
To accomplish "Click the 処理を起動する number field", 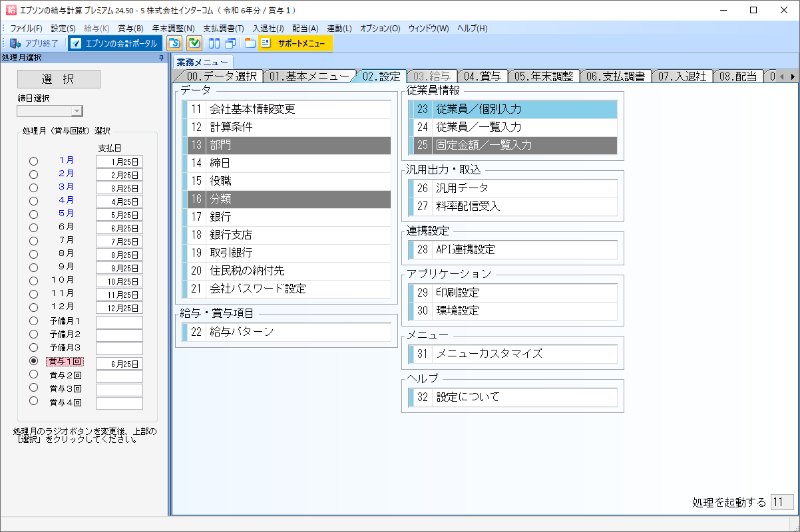I will click(x=781, y=502).
